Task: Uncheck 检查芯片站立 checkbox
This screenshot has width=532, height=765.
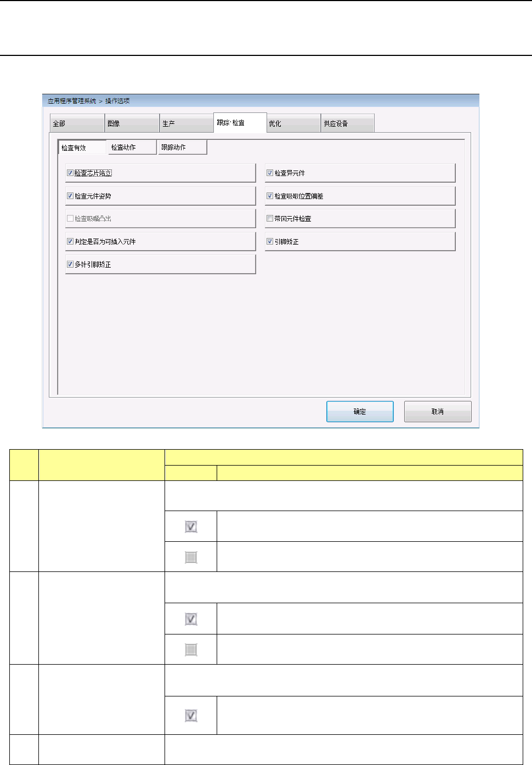Action: coord(70,173)
